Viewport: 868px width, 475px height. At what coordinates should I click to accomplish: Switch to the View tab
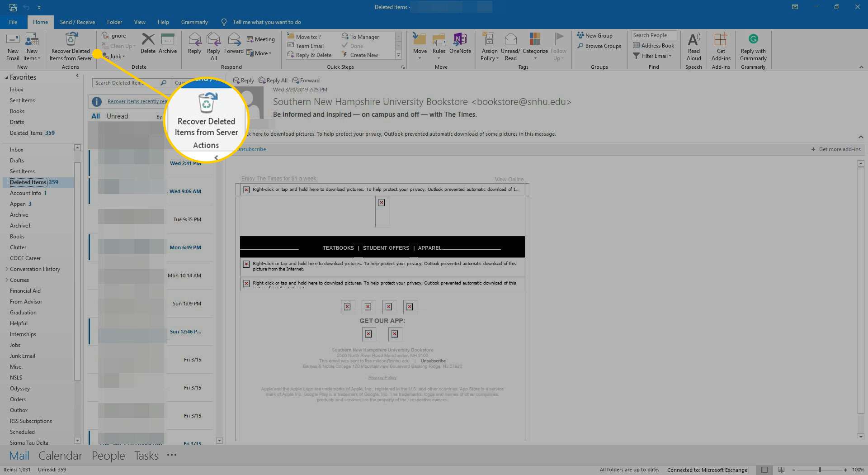pos(140,22)
